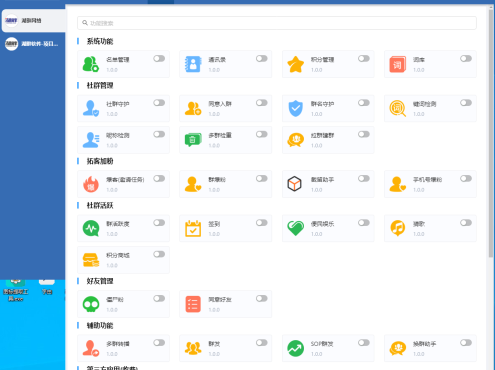Click the function search input field
This screenshot has width=495, height=370.
(277, 23)
